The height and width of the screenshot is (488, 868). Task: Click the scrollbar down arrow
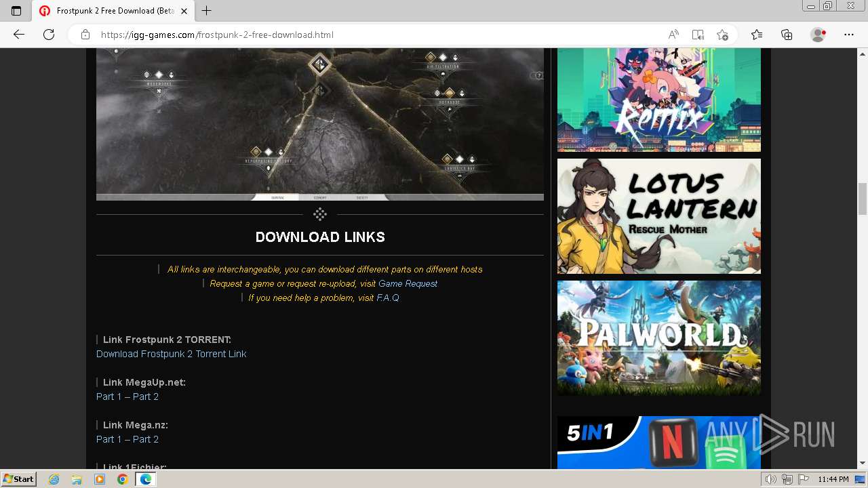pyautogui.click(x=863, y=464)
